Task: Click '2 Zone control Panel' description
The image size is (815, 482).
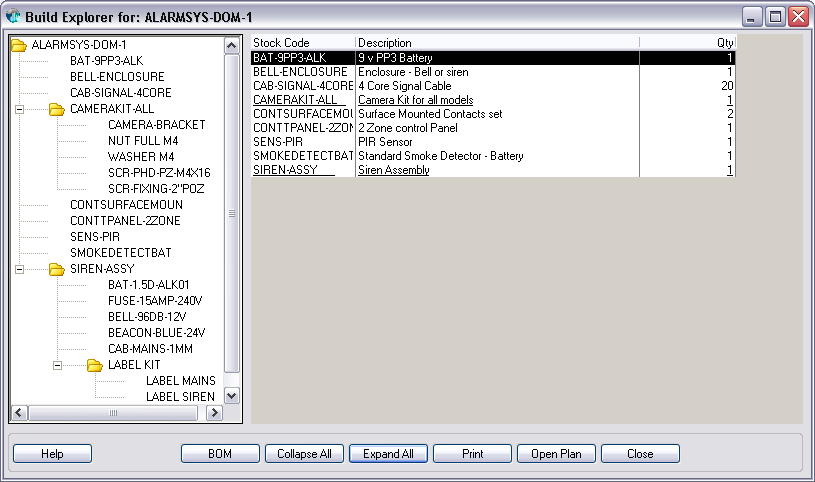Action: (x=408, y=128)
